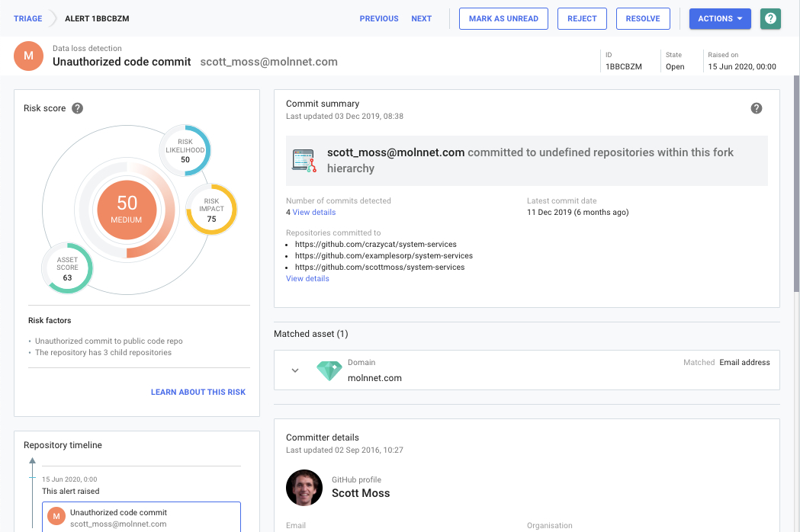800x532 pixels.
Task: Click Mark as Unread button
Action: point(503,19)
